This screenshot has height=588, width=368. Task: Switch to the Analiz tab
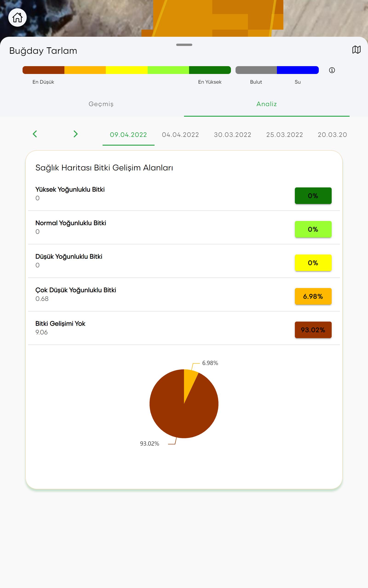pyautogui.click(x=267, y=104)
